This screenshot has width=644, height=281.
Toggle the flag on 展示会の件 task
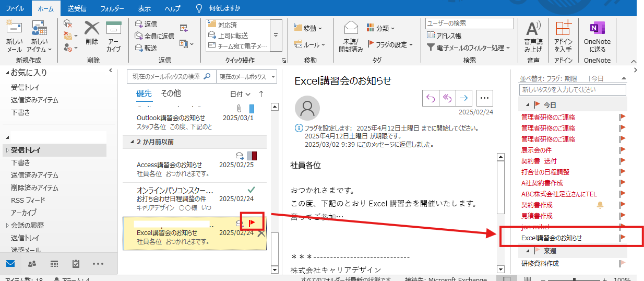click(x=622, y=150)
